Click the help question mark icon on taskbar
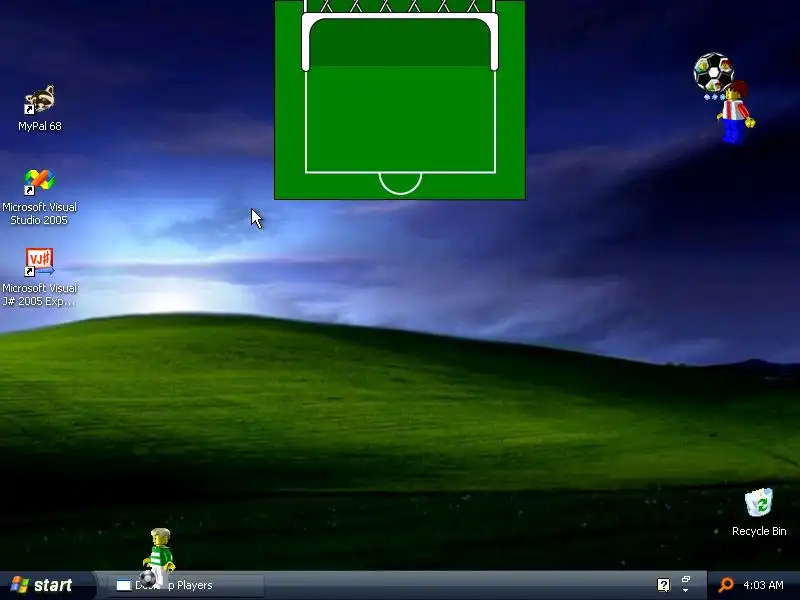800x600 pixels. tap(663, 585)
